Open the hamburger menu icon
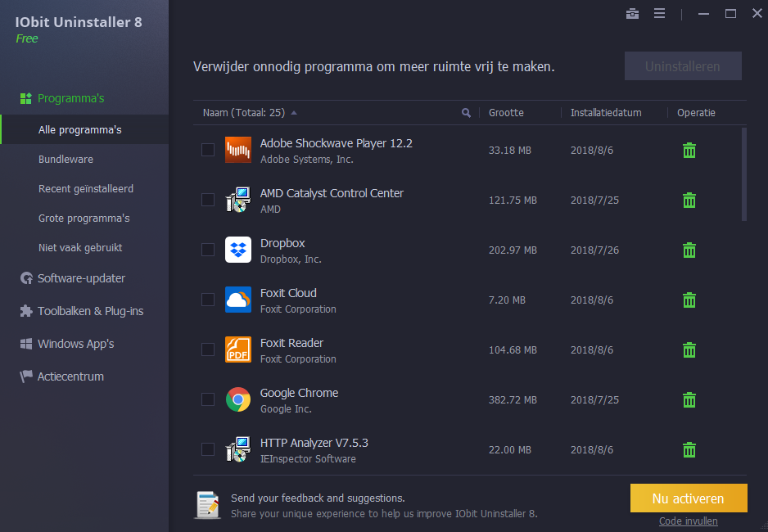 [x=659, y=14]
